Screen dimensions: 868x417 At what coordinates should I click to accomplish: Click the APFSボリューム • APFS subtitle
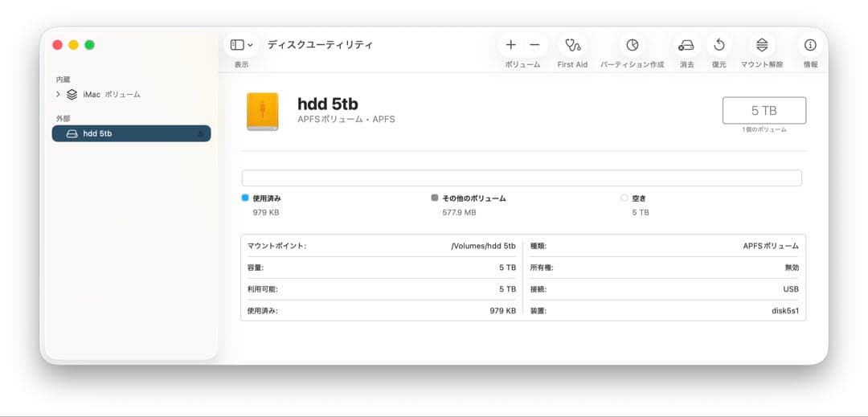346,120
